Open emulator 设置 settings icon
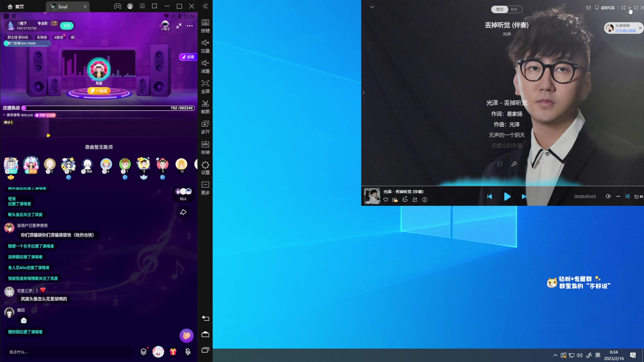This screenshot has height=362, width=644. pos(205,165)
